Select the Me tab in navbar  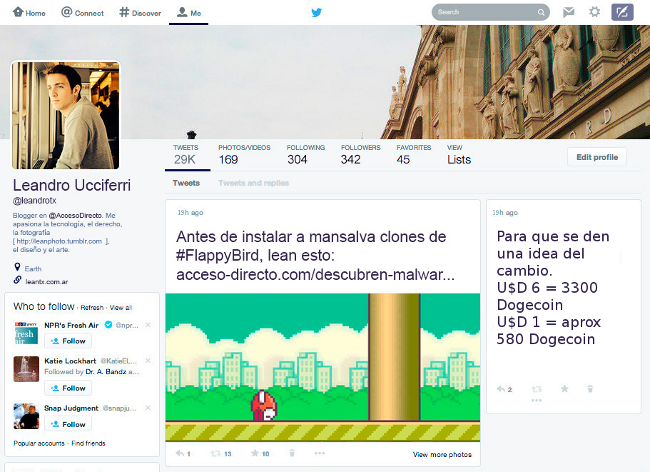coord(189,12)
